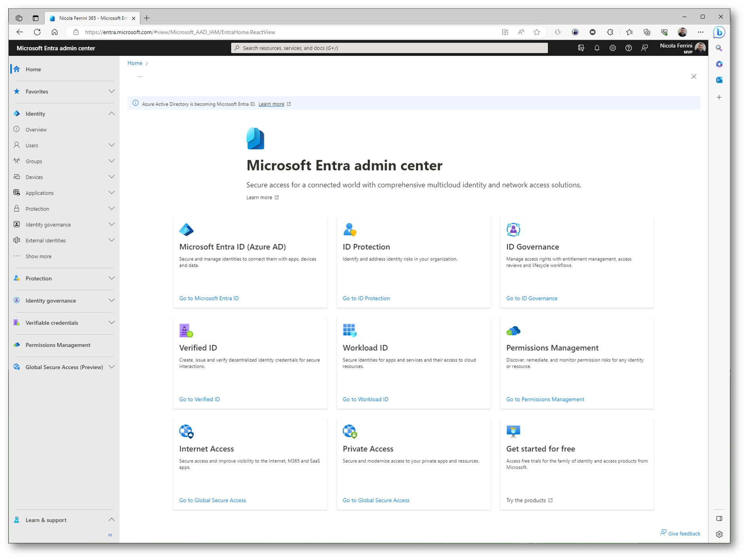Open the ellipsis menu under the breadcrumb
Viewport: 747px width, 560px height.
pos(140,76)
